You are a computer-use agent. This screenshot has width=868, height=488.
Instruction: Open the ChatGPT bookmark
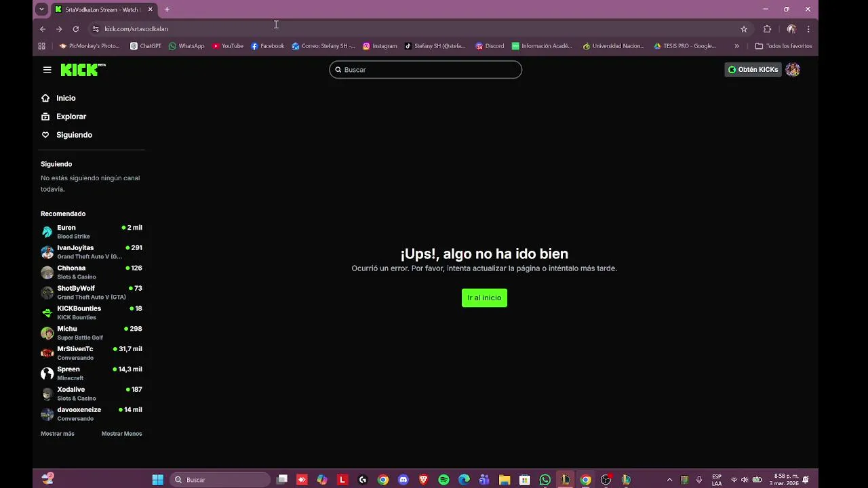(x=146, y=46)
